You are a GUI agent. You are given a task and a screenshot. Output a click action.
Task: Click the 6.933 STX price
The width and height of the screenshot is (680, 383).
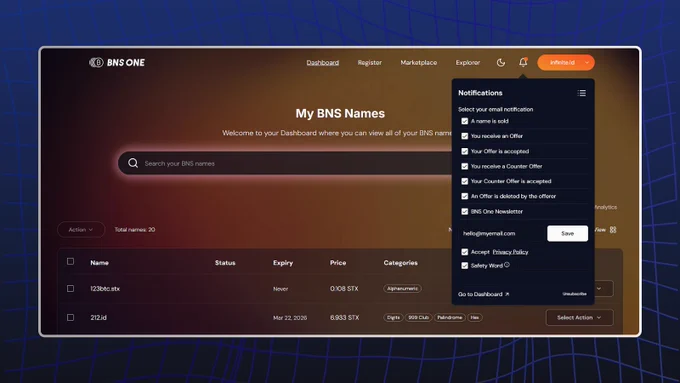[344, 318]
